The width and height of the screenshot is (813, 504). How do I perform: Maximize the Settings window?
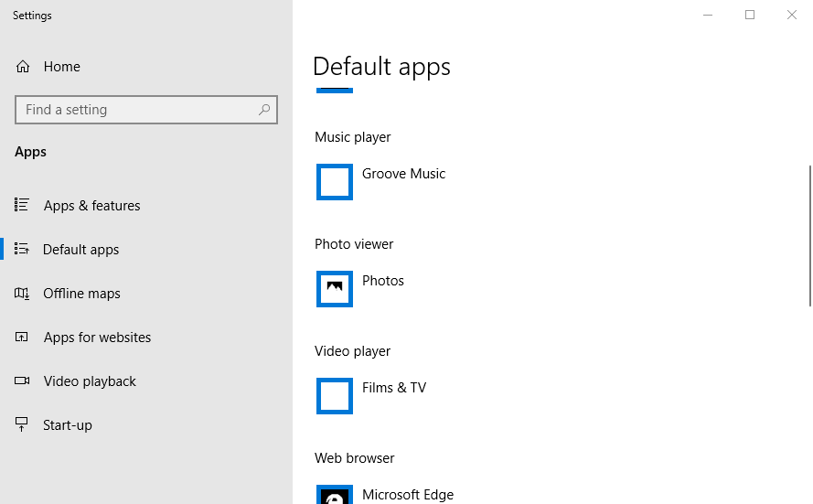point(750,15)
